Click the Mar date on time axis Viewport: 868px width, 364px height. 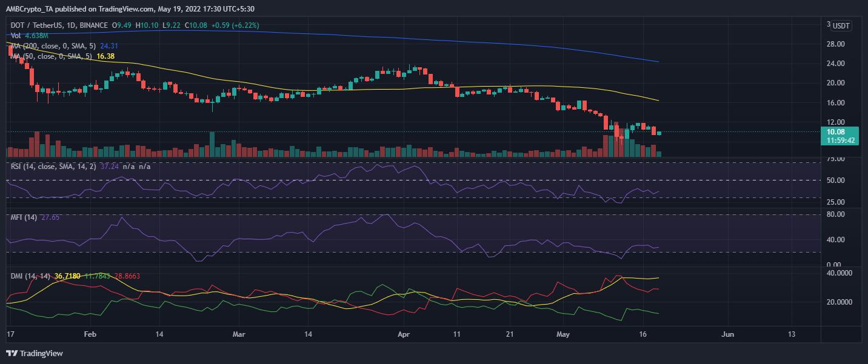pyautogui.click(x=239, y=334)
